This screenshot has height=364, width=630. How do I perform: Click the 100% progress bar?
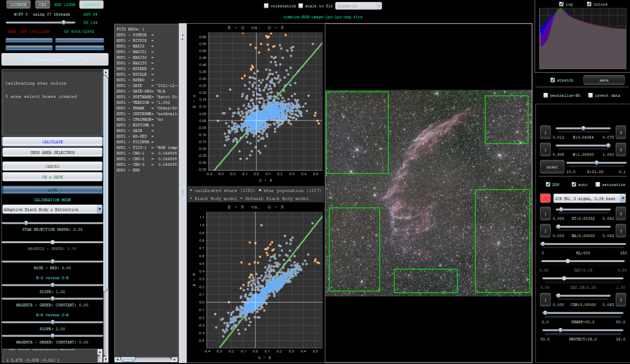(x=52, y=190)
